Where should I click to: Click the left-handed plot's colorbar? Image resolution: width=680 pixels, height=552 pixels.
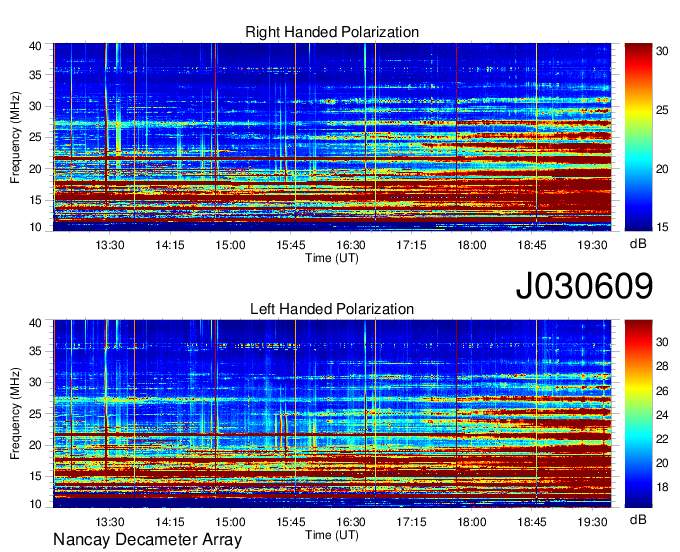pos(638,414)
